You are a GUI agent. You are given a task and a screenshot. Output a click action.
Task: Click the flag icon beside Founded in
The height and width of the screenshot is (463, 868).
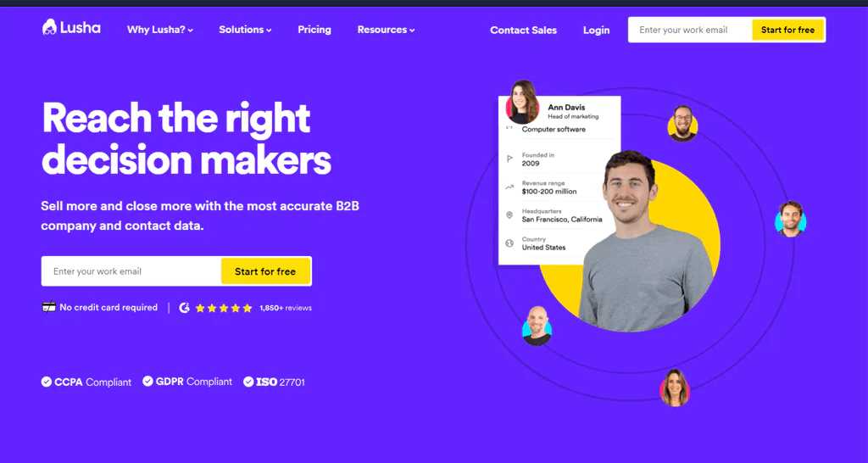pos(509,159)
